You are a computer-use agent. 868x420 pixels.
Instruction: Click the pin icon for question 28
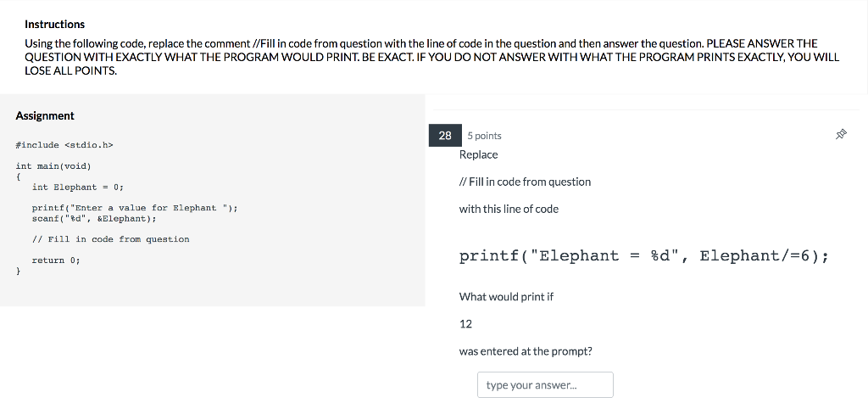click(841, 134)
